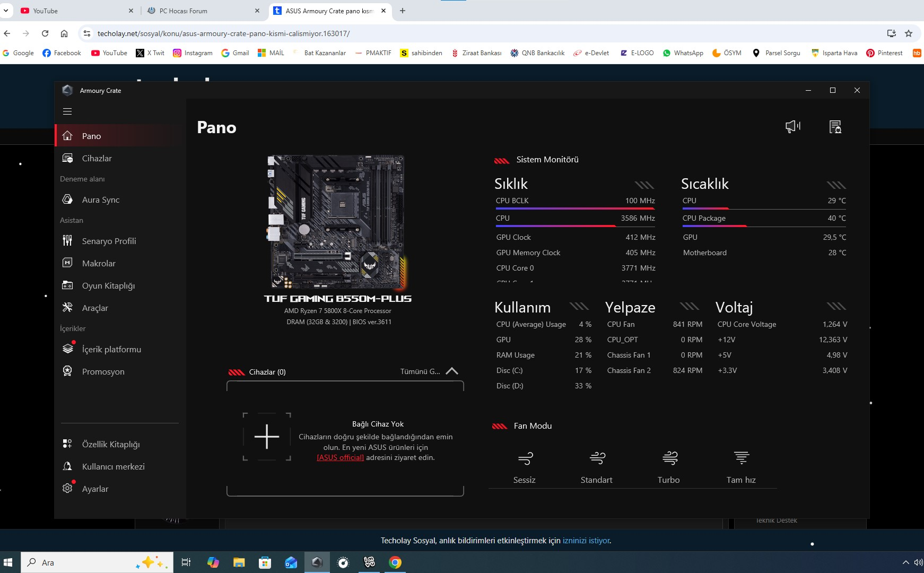Viewport: 924px width, 573px height.
Task: Click the Kullanım panel stripe icon
Action: click(579, 306)
